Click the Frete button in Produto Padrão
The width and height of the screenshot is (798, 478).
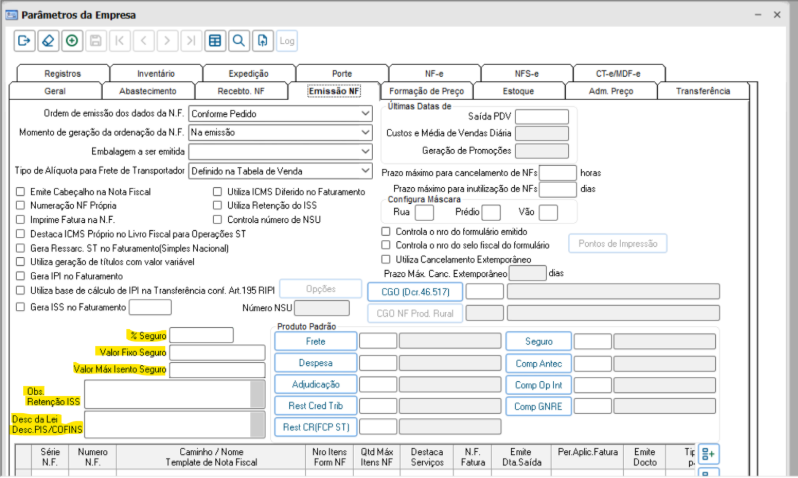[x=315, y=341]
